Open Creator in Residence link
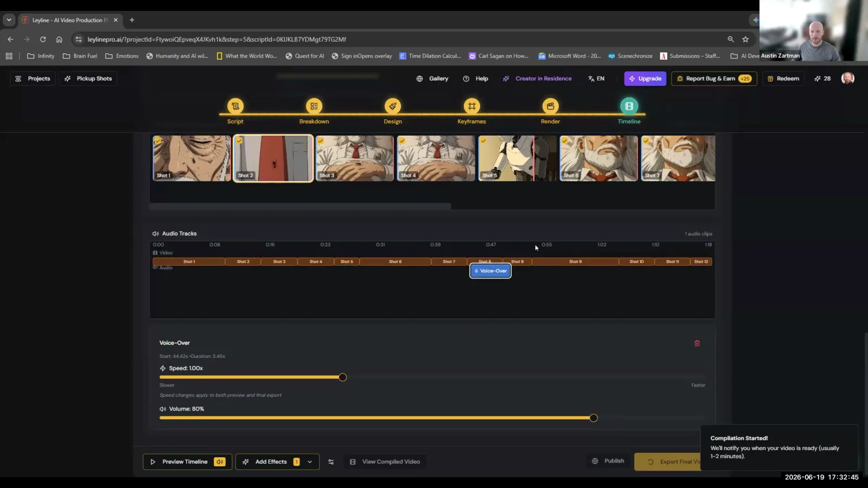 coord(537,79)
